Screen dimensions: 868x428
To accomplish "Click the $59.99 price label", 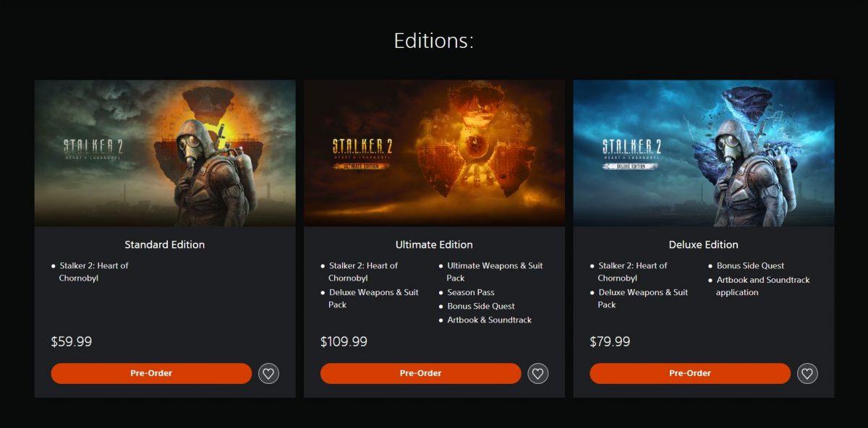I will tap(72, 341).
